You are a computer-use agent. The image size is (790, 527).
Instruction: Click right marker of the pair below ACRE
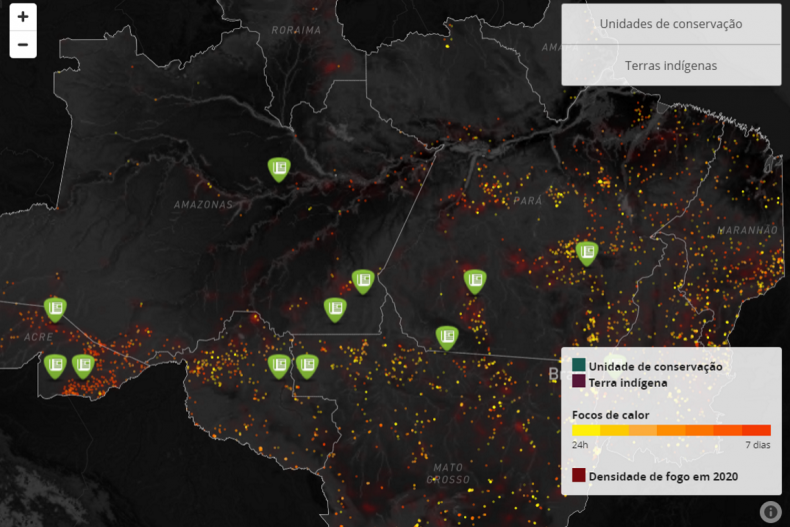[x=83, y=365]
